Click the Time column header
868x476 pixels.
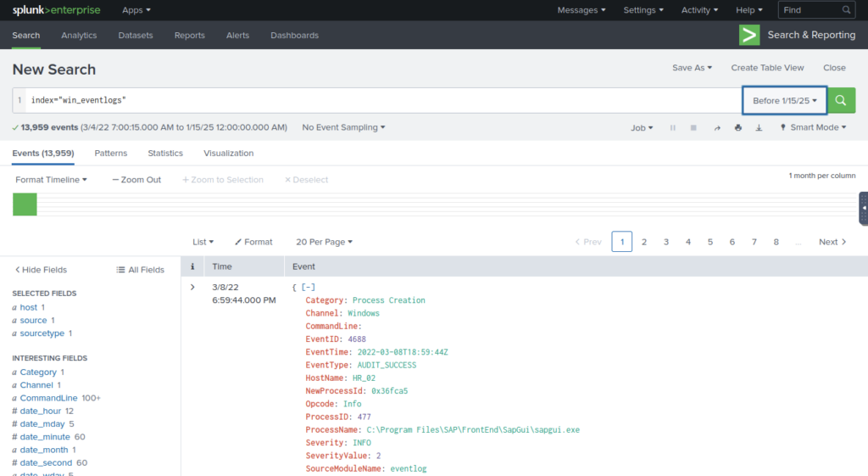pyautogui.click(x=222, y=266)
